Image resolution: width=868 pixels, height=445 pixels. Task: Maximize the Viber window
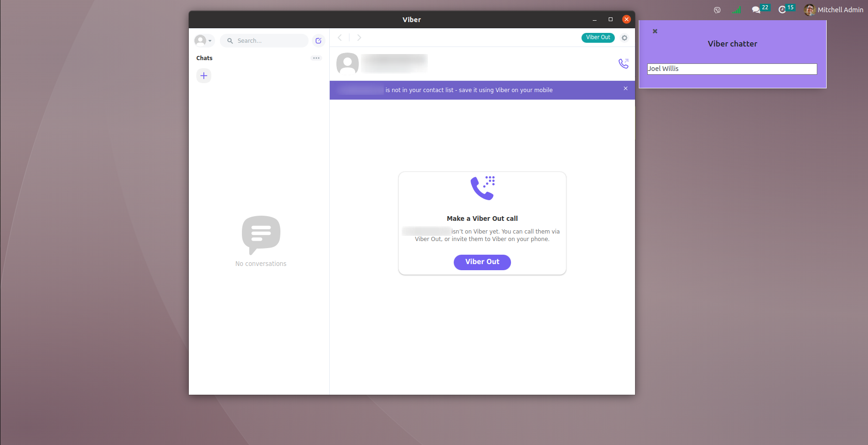[611, 19]
